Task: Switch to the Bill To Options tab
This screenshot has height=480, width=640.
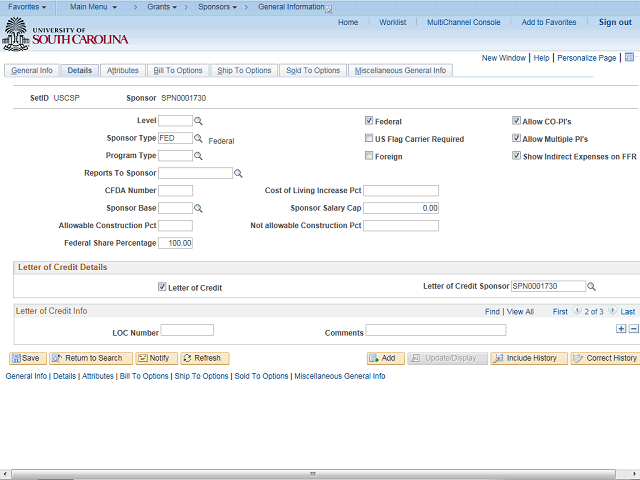Action: pyautogui.click(x=178, y=70)
